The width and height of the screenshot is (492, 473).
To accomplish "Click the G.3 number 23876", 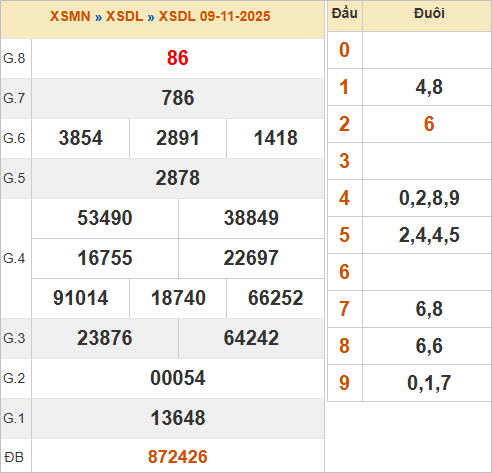I will (x=105, y=338).
